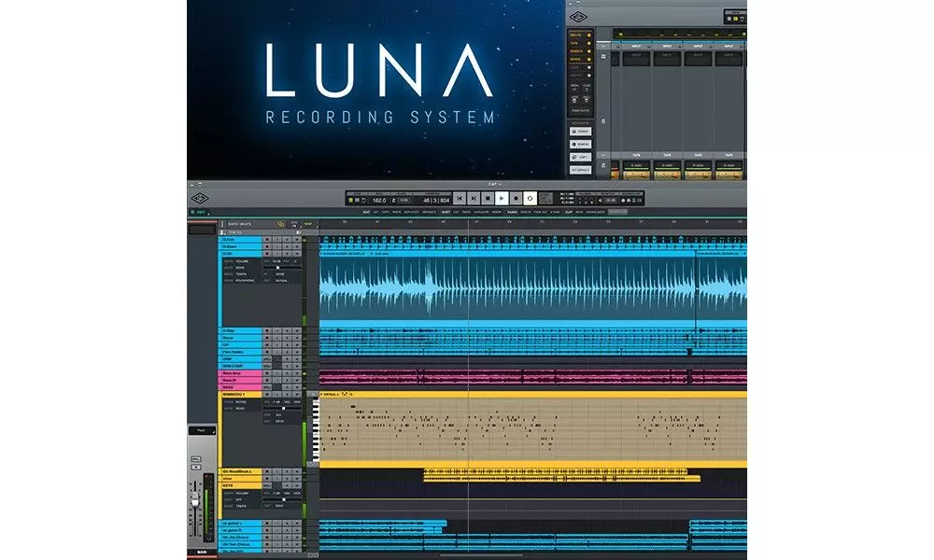Click the Universal Audio logo in the timeline window
Screen dimensions: 934x560
[x=200, y=198]
